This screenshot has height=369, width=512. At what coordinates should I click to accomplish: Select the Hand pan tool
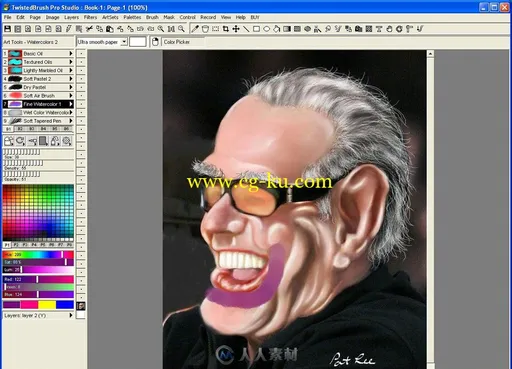(389, 29)
